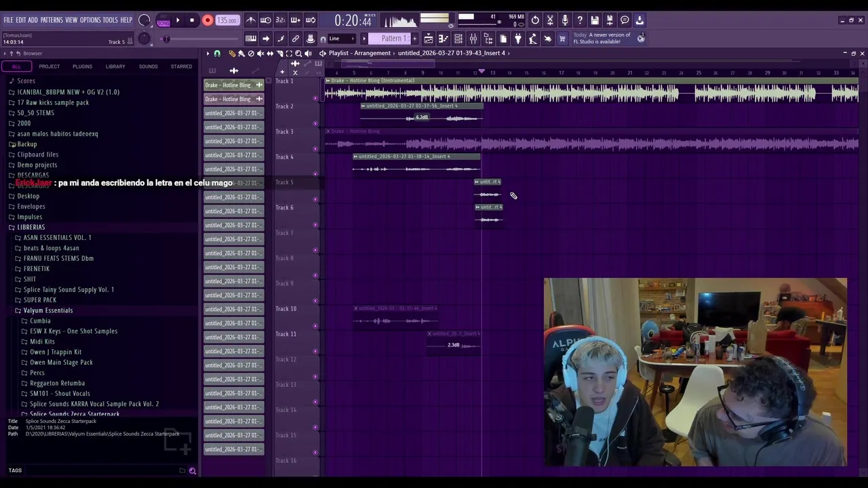Open the ADD menu
868x488 pixels.
[x=33, y=20]
